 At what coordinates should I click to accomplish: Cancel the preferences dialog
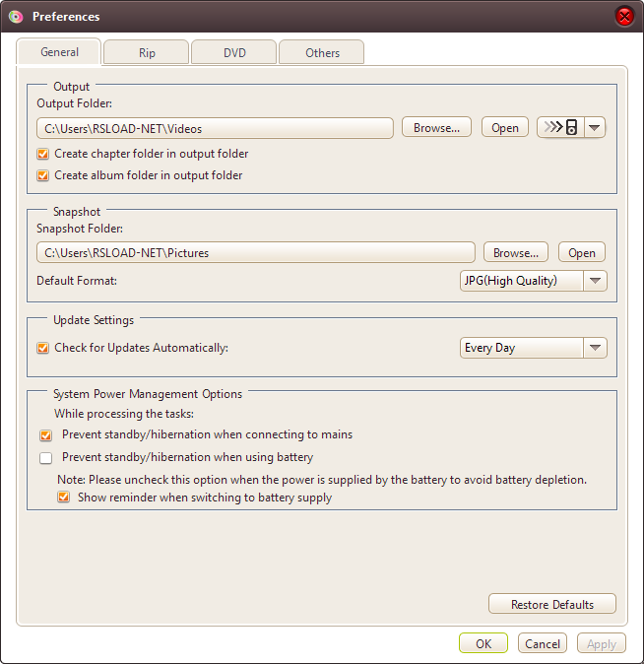543,643
